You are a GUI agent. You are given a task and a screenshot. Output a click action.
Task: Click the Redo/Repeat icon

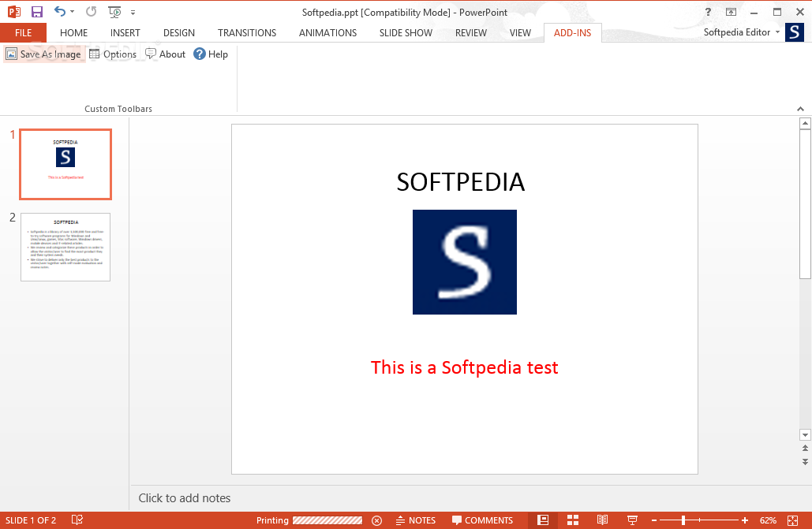click(92, 11)
